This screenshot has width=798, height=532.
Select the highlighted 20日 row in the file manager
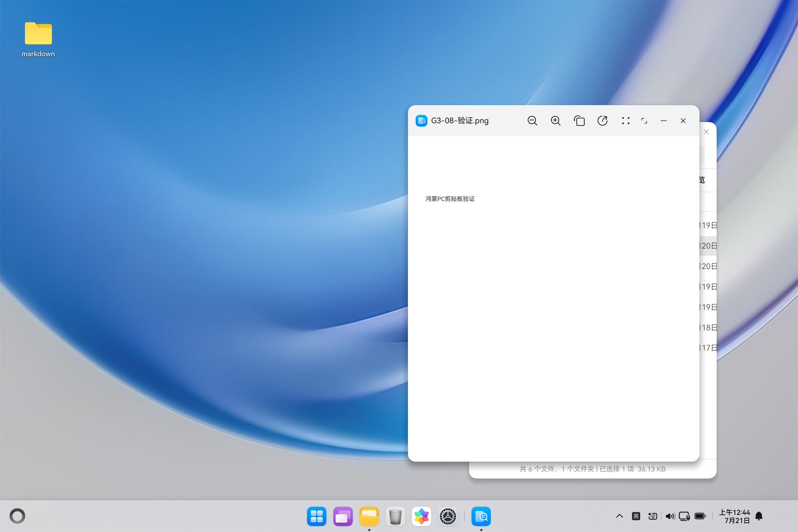(708, 246)
